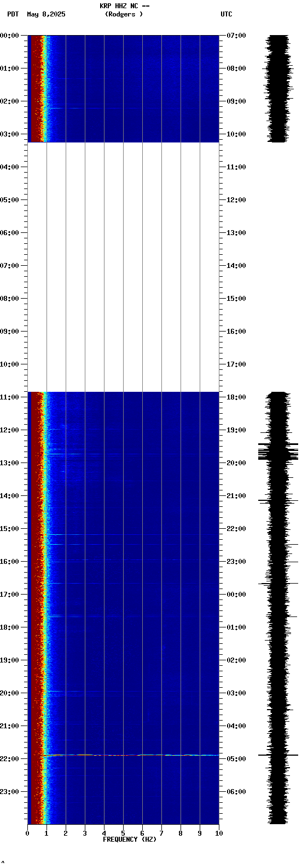Select the 10:00 label on the PDT axis
Image resolution: width=302 pixels, height=868 pixels.
[x=10, y=364]
